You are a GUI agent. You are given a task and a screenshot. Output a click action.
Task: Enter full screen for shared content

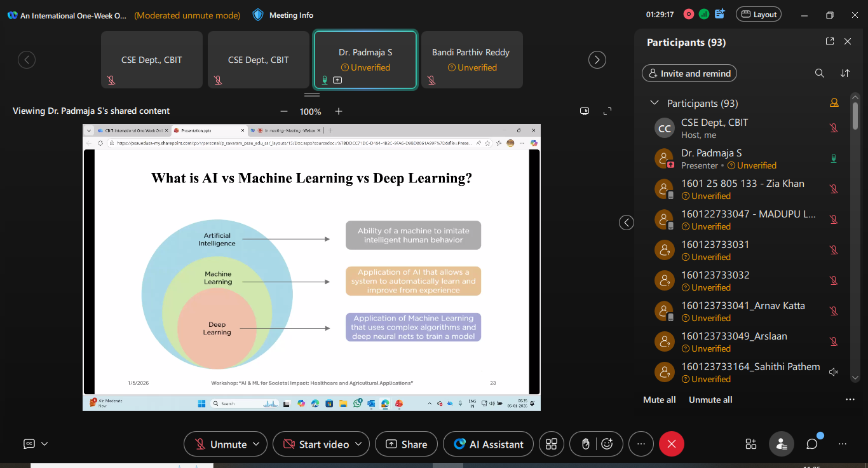(607, 111)
